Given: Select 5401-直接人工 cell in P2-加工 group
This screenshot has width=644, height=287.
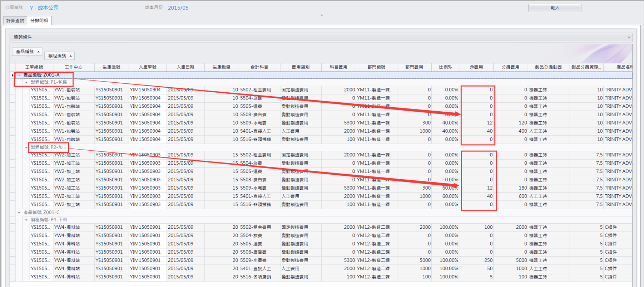Looking at the screenshot, I should coord(259,196).
